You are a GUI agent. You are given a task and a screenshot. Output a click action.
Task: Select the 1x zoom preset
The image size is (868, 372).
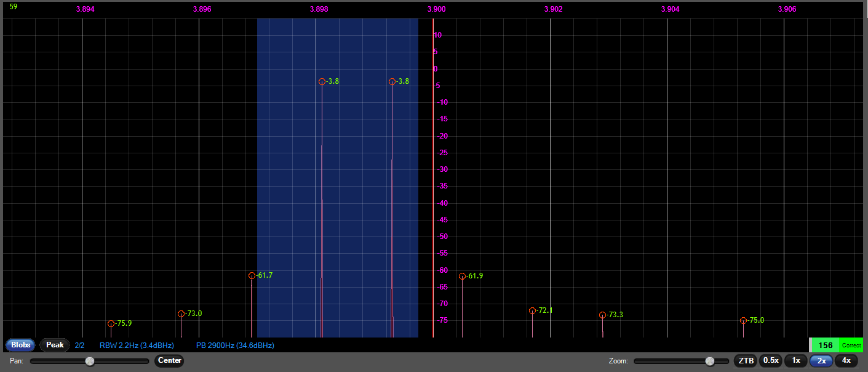[x=796, y=360]
